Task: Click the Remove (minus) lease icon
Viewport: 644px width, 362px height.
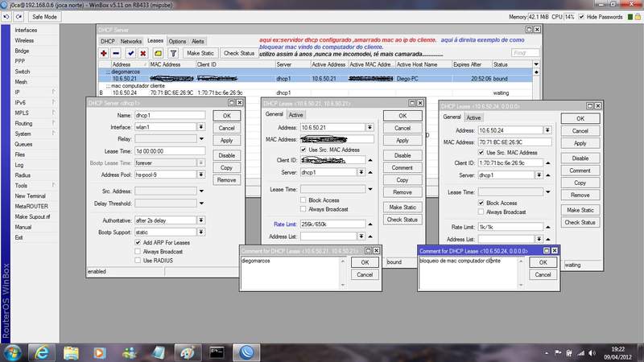Action: 117,53
